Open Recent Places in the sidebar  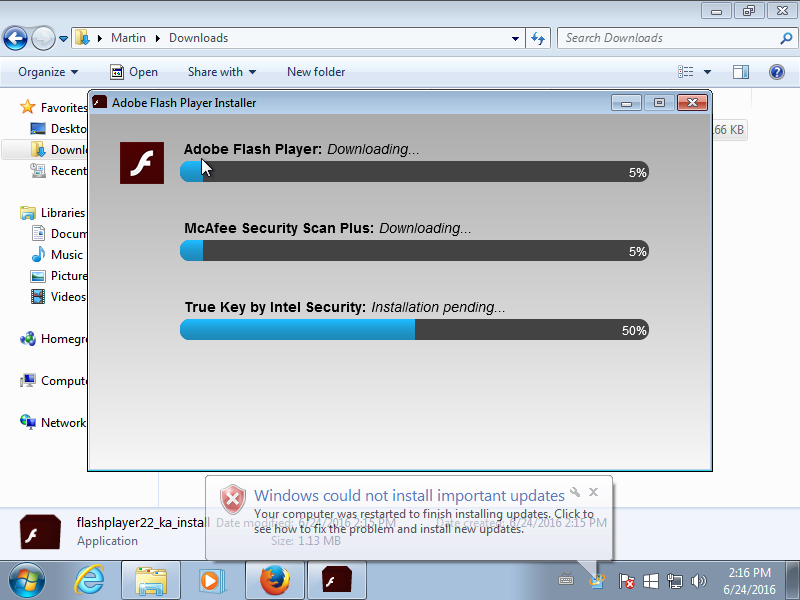(x=58, y=170)
